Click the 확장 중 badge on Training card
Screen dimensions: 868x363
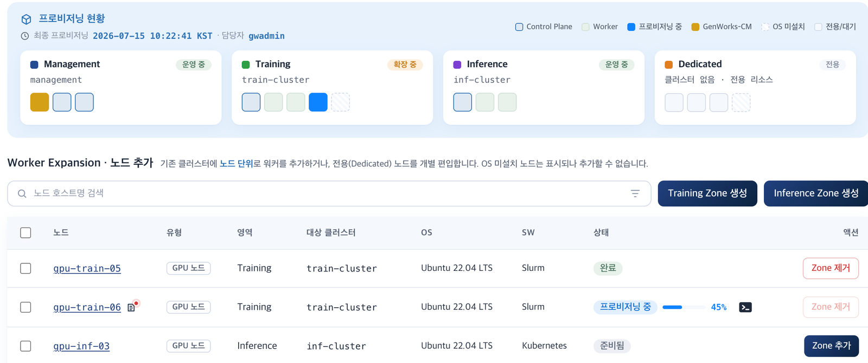point(405,64)
